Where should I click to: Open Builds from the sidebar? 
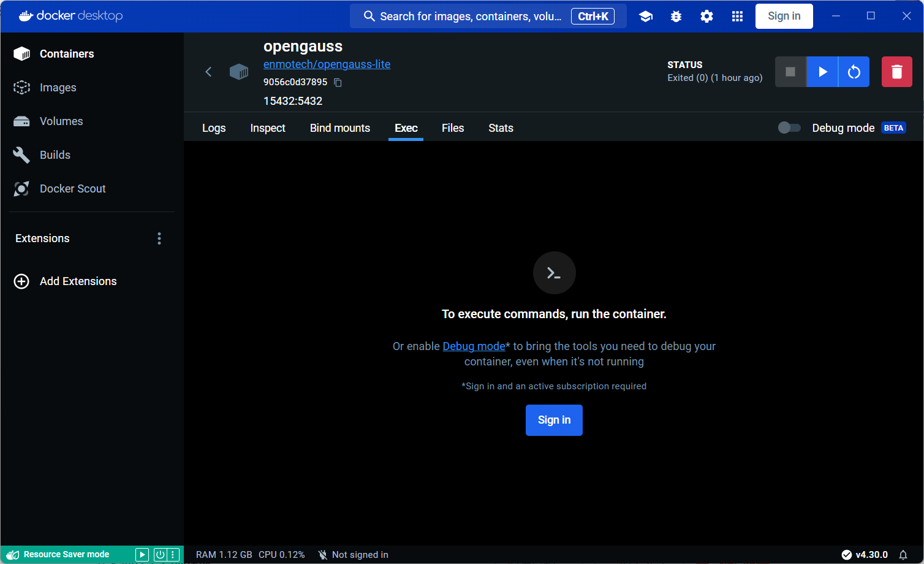pyautogui.click(x=55, y=154)
